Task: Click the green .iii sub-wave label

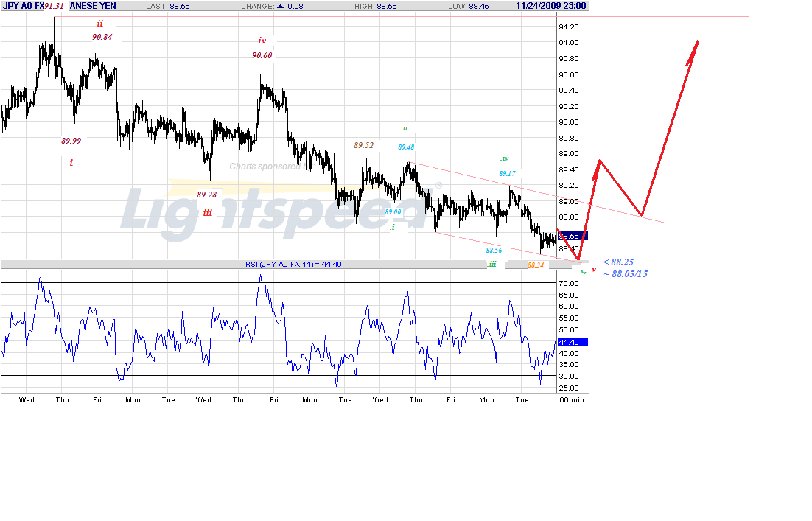Action: 492,264
